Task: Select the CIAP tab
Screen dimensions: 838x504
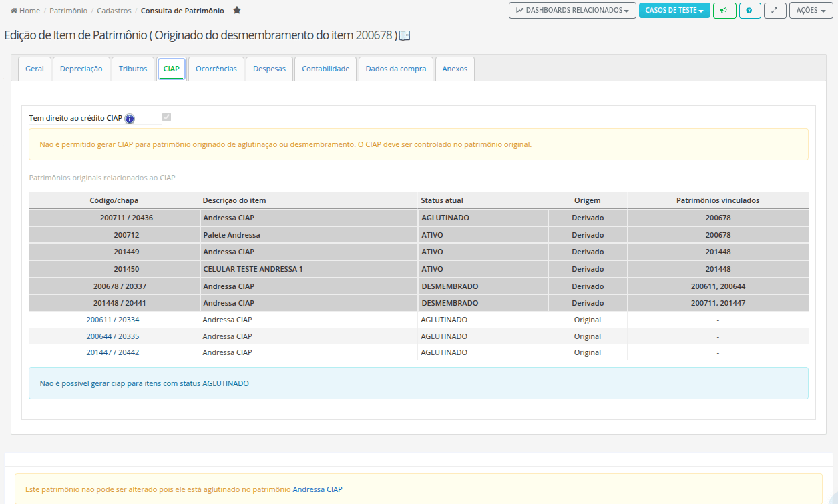Action: pos(172,69)
